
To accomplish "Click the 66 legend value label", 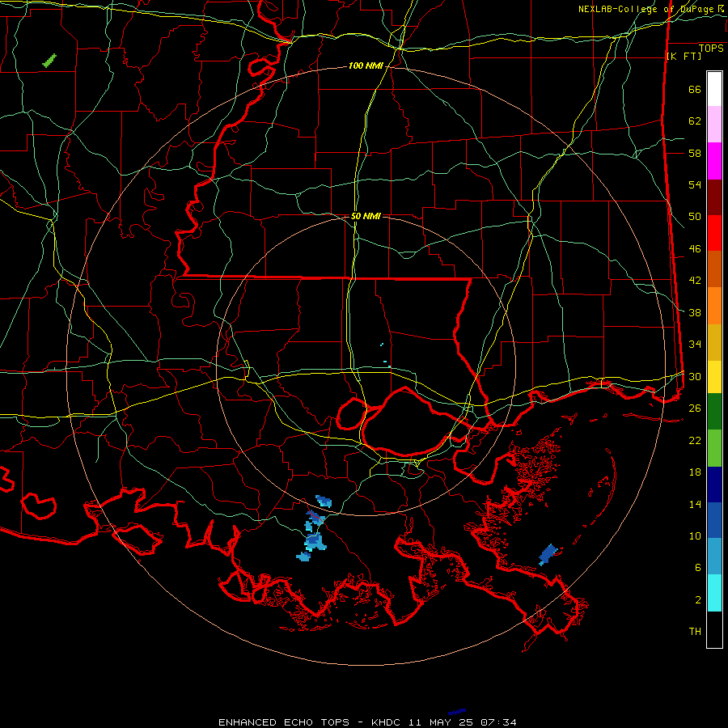I will tap(695, 89).
